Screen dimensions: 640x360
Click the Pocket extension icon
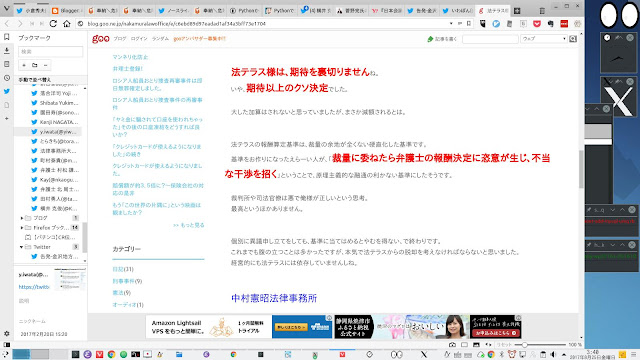click(x=537, y=24)
